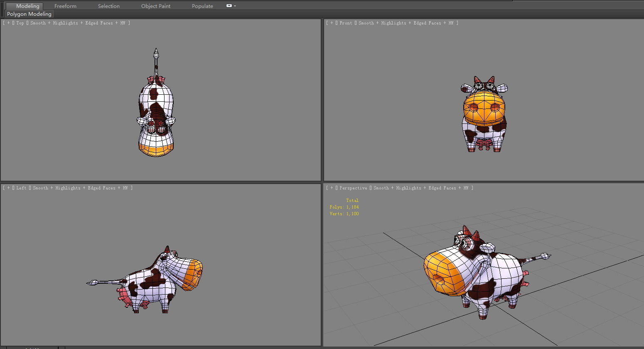Screen dimensions: 644x349
Task: Open the Front viewport [+] general menu
Action: click(332, 23)
